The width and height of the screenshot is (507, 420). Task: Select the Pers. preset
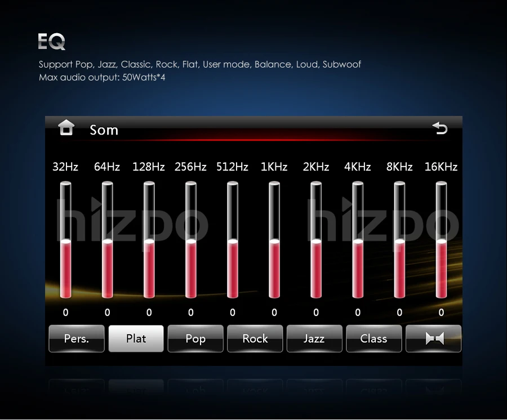[x=77, y=338]
